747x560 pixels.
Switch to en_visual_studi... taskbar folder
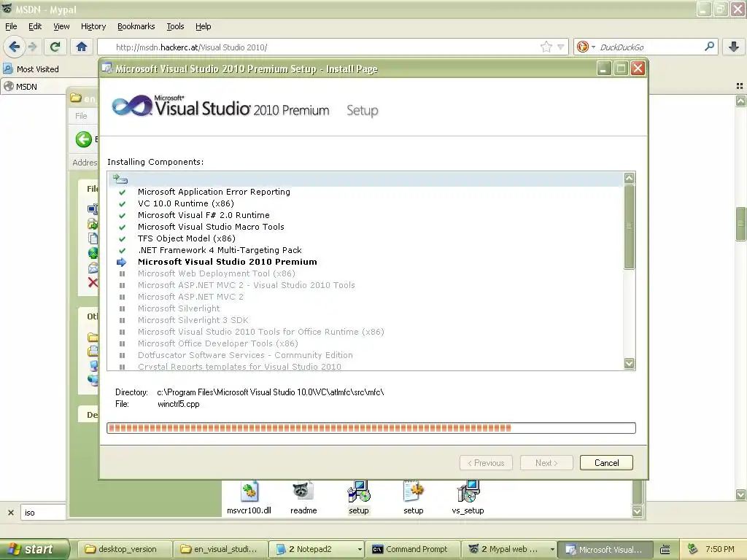pos(219,549)
